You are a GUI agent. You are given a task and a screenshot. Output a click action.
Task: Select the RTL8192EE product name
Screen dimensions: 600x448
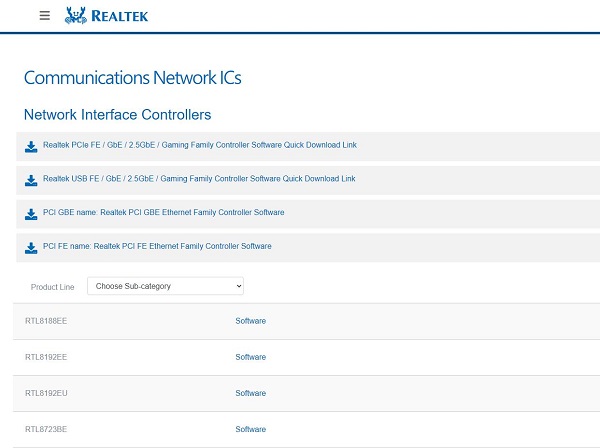(x=46, y=357)
